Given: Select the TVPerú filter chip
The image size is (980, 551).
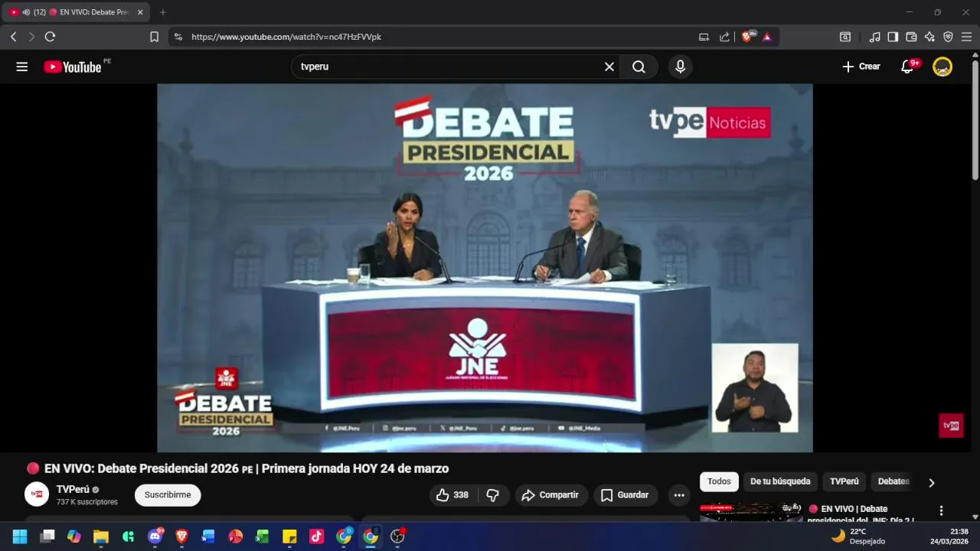Looking at the screenshot, I should (x=844, y=481).
